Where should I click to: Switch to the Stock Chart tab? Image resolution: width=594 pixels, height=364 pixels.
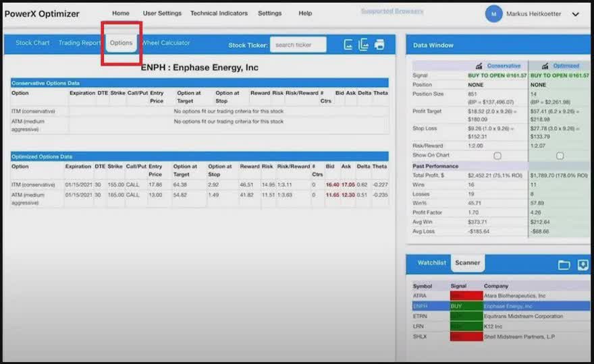click(32, 42)
